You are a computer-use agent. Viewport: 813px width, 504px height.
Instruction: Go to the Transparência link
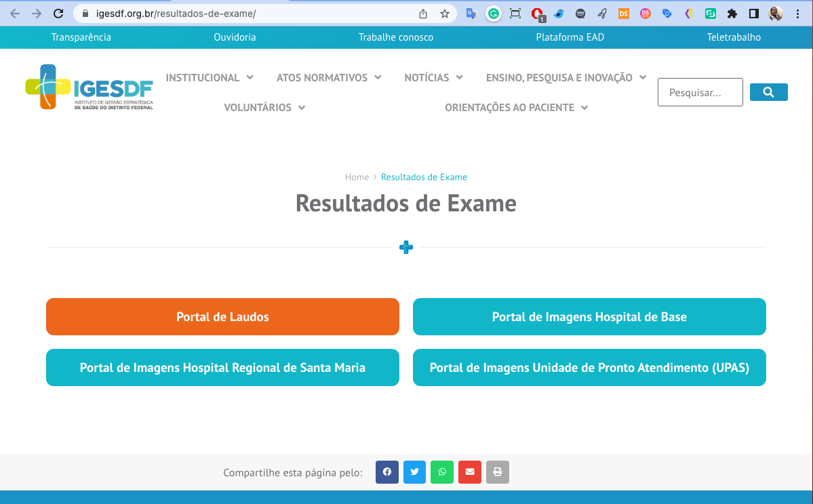coord(81,37)
